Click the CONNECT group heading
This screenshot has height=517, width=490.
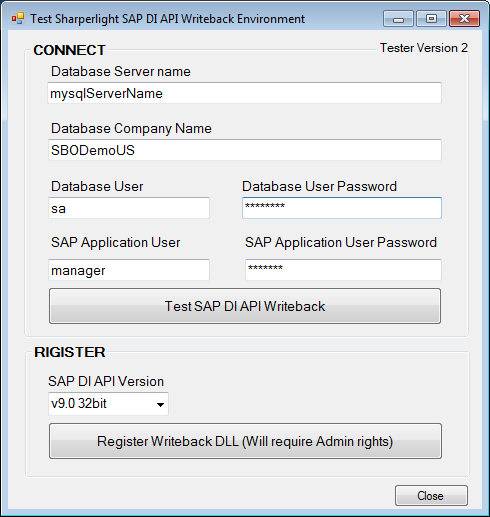pos(69,50)
